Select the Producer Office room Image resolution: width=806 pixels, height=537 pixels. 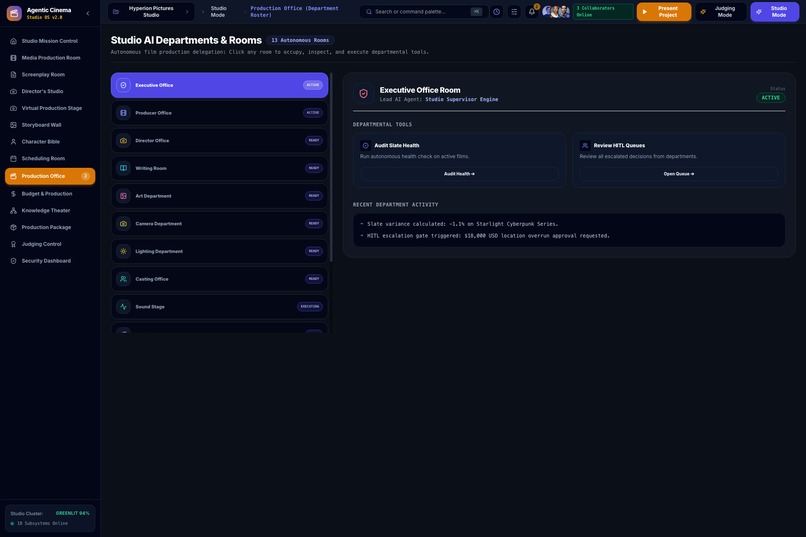coord(219,113)
